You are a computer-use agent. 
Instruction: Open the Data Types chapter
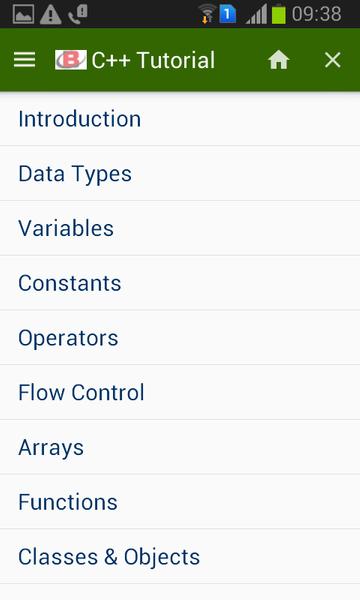click(x=180, y=174)
